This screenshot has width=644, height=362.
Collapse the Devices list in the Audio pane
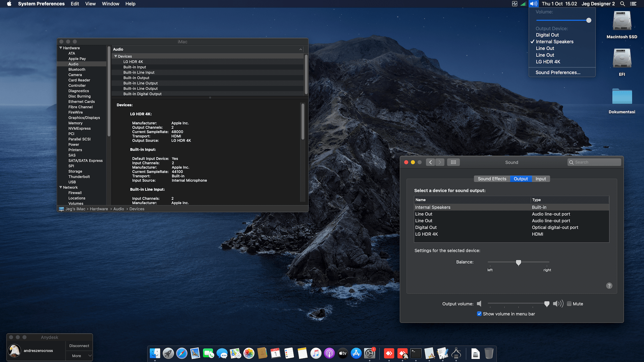pos(116,56)
